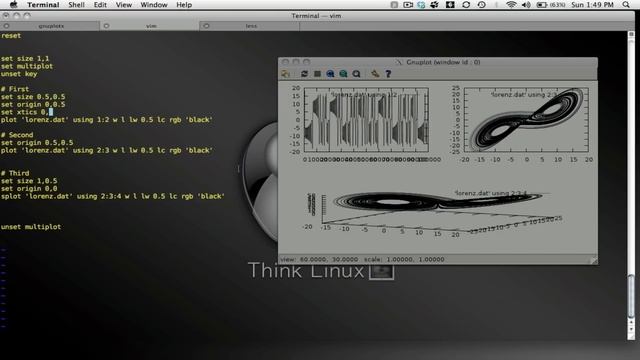Open the Apple menu

13,4
